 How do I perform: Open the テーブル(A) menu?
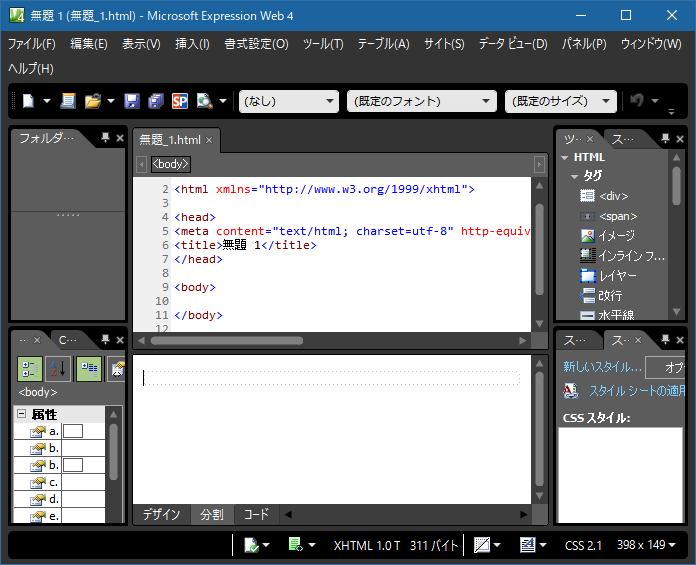[x=384, y=44]
